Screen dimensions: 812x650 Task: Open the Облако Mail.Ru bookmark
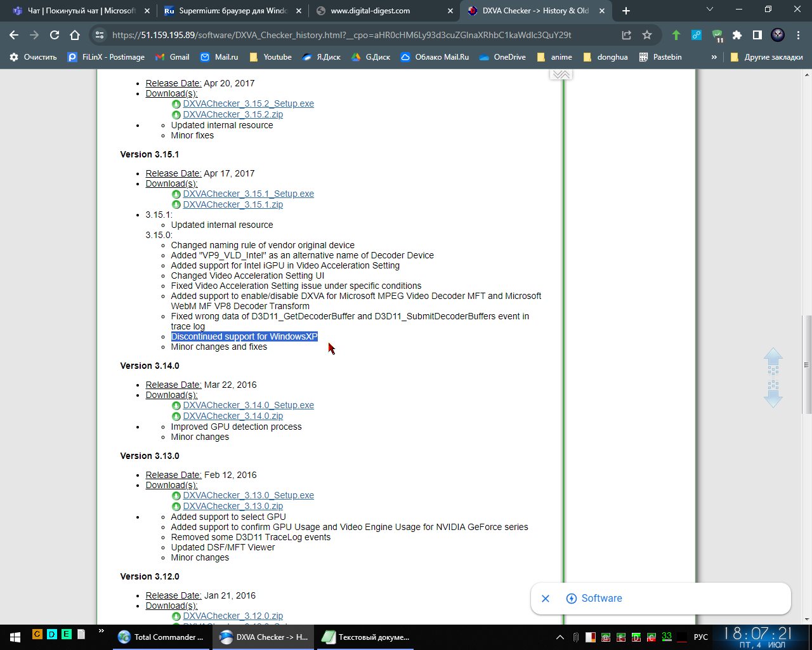coord(435,57)
